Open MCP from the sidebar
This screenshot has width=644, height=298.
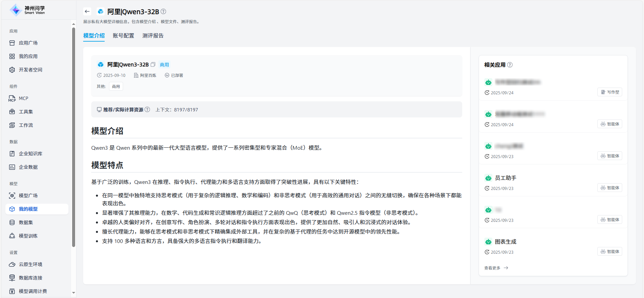click(x=23, y=98)
